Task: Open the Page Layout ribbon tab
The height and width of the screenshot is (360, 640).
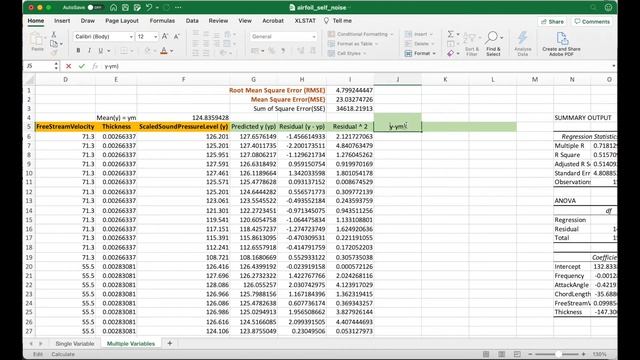Action: [x=122, y=20]
